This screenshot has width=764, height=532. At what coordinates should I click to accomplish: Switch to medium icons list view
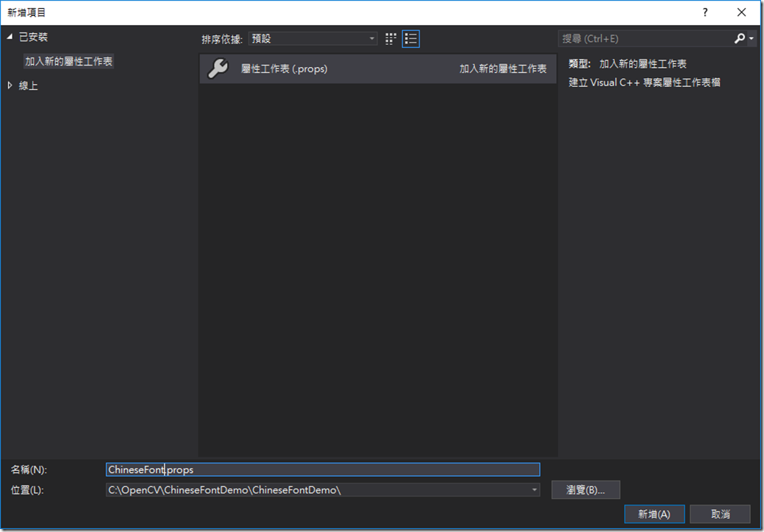(x=411, y=39)
